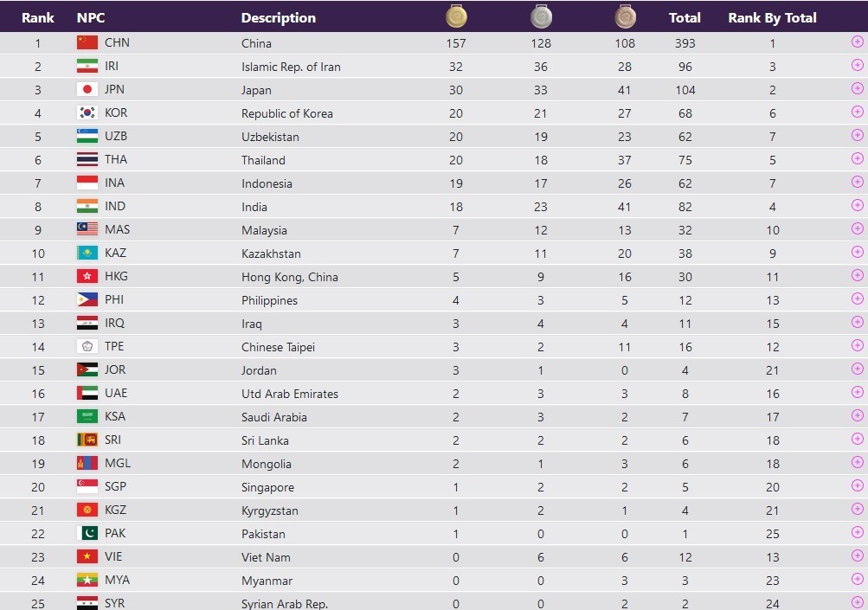Open the Islamic Rep. of Iran entry
868x610 pixels.
pyautogui.click(x=291, y=67)
